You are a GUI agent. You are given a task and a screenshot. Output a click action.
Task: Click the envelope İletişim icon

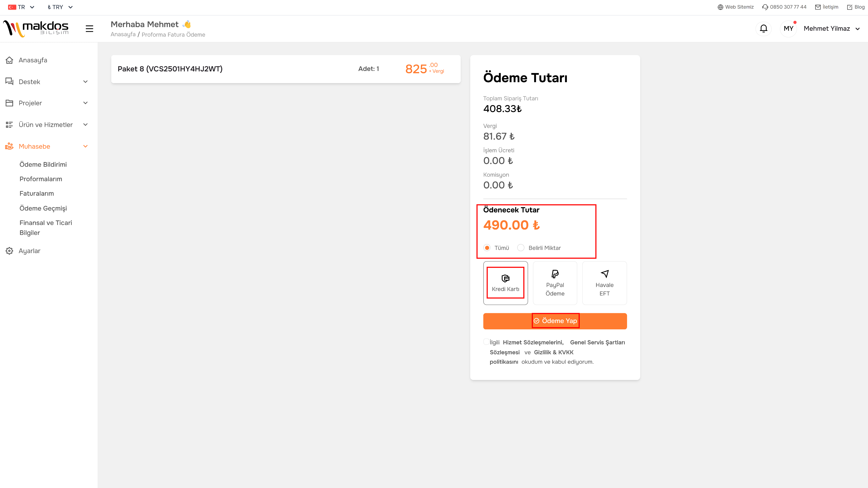(818, 7)
